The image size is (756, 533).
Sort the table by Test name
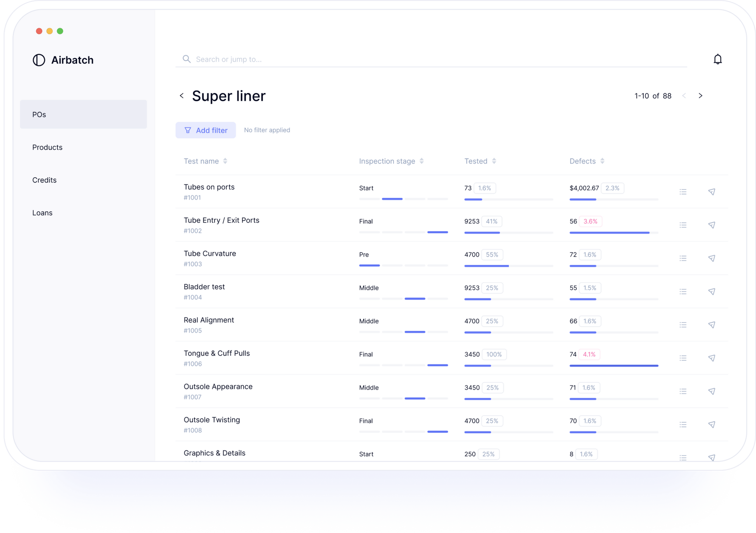tap(225, 161)
